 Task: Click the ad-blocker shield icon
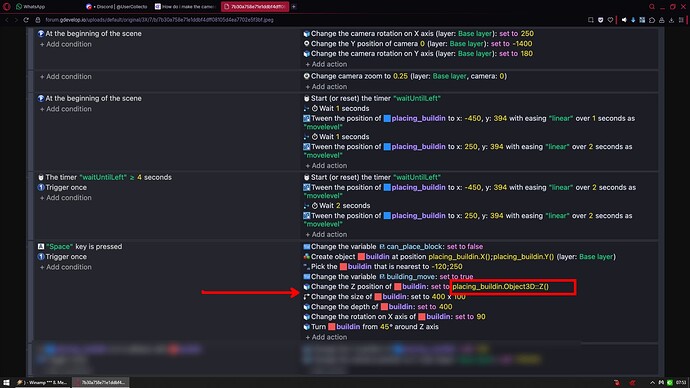[600, 20]
